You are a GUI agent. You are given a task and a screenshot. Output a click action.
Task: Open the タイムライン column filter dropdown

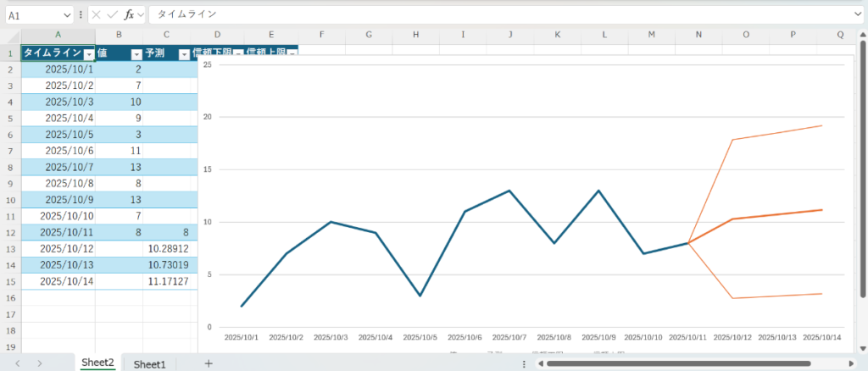[88, 53]
